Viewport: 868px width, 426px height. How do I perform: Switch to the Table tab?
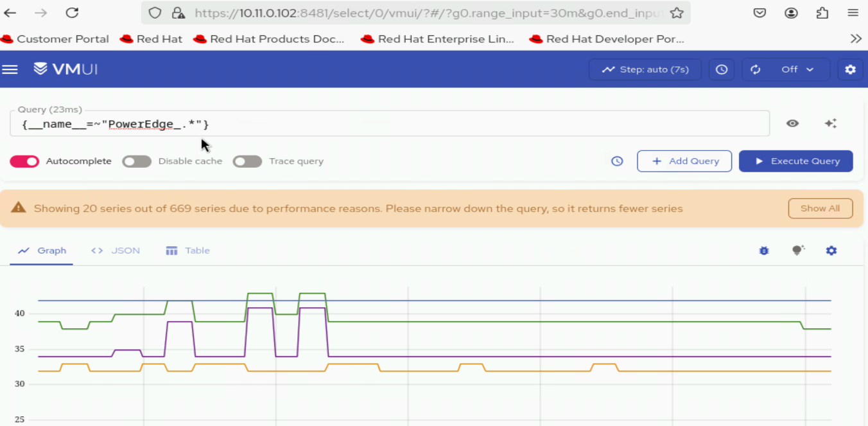(x=188, y=251)
